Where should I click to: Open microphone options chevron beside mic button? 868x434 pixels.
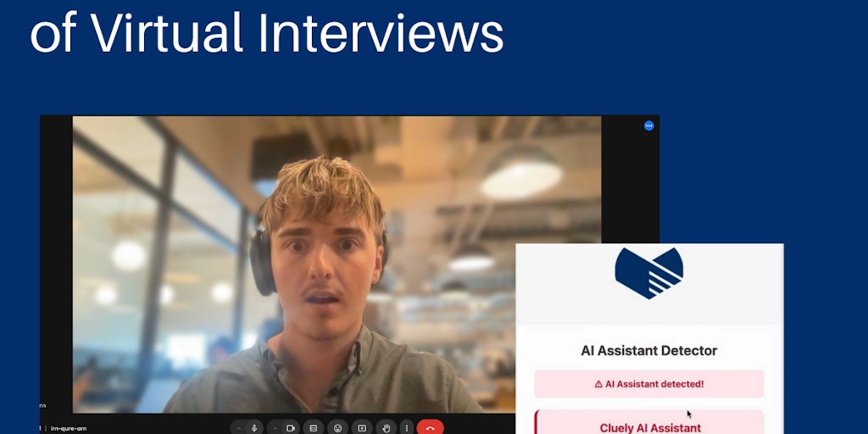point(238,428)
